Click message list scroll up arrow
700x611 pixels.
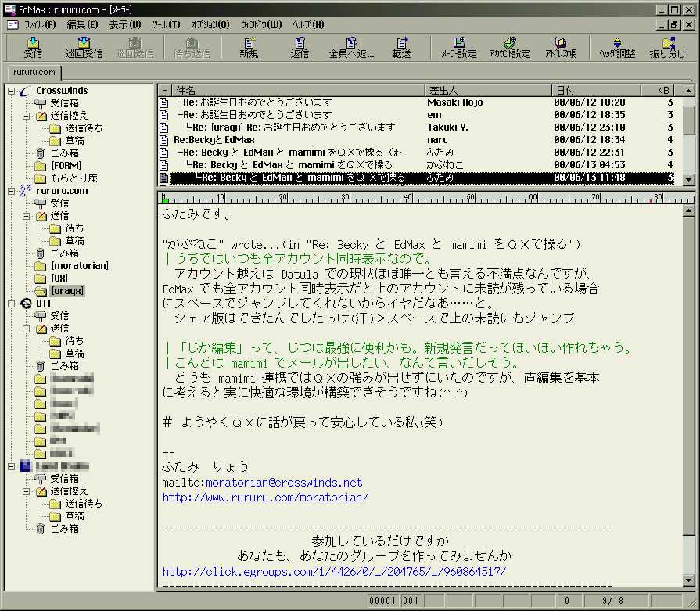[689, 91]
